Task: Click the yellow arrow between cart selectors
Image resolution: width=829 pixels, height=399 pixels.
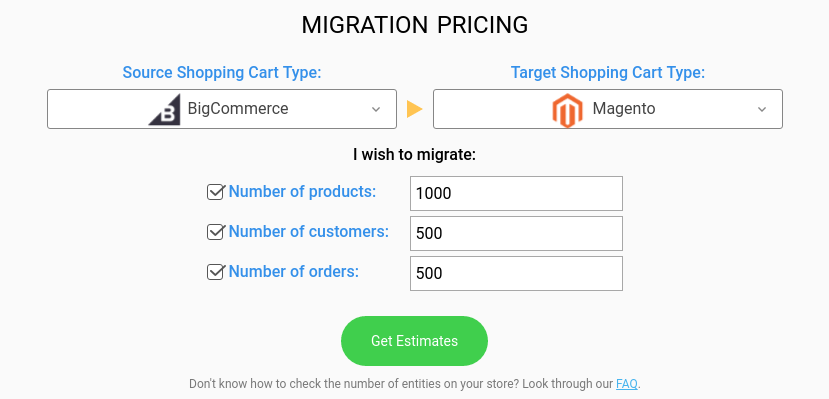Action: (x=414, y=109)
